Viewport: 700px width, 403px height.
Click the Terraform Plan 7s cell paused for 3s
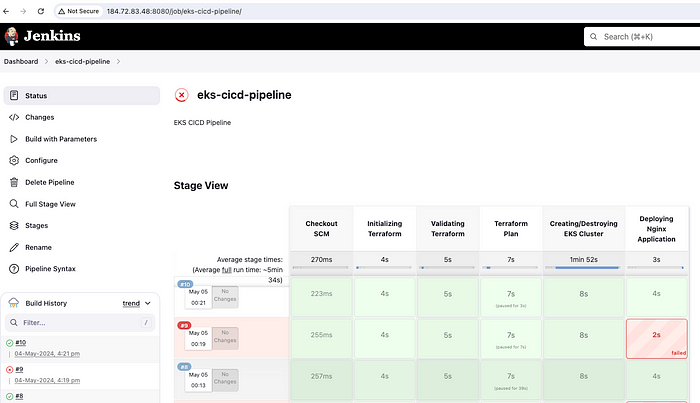pos(511,297)
